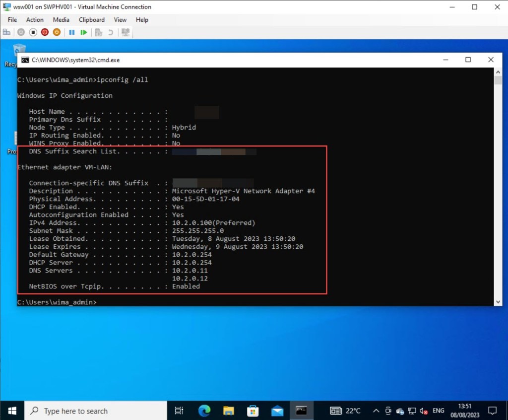Click the Windows Start button in the VM

tap(12, 411)
